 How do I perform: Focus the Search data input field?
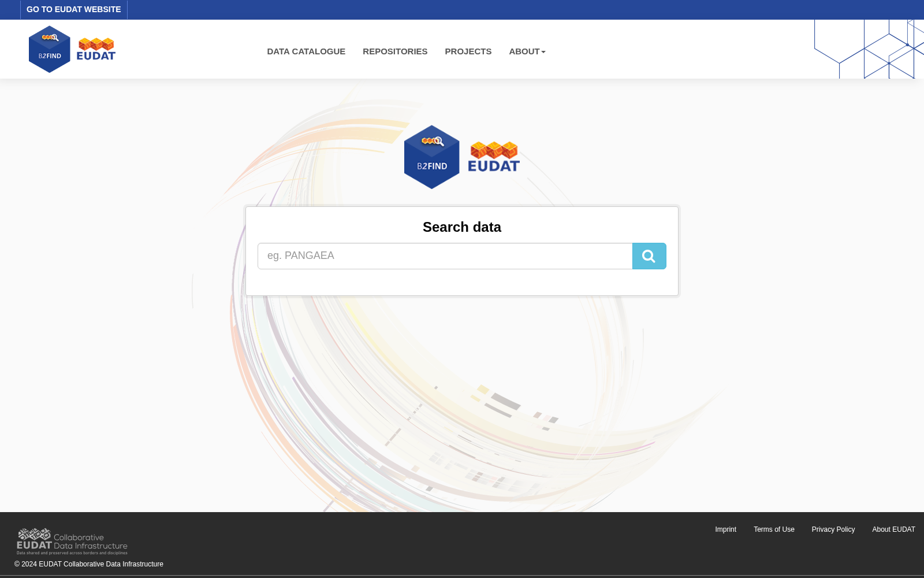coord(445,256)
